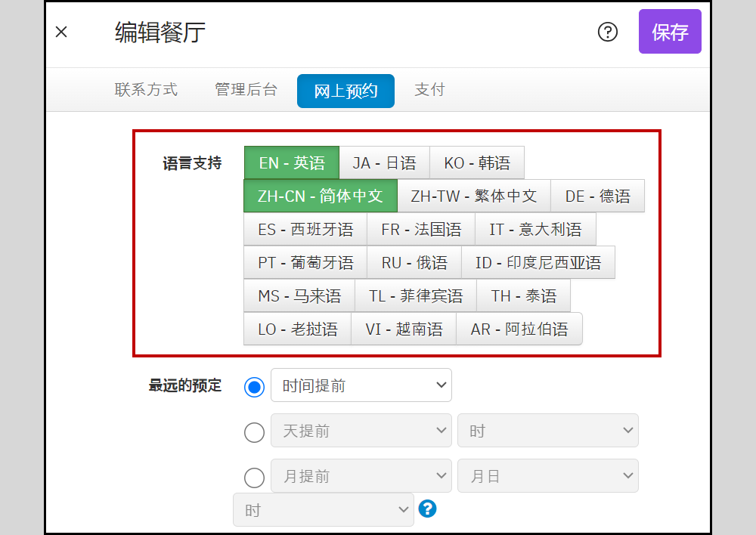Open the 月提前 dropdown
Image resolution: width=756 pixels, height=535 pixels.
click(x=361, y=476)
